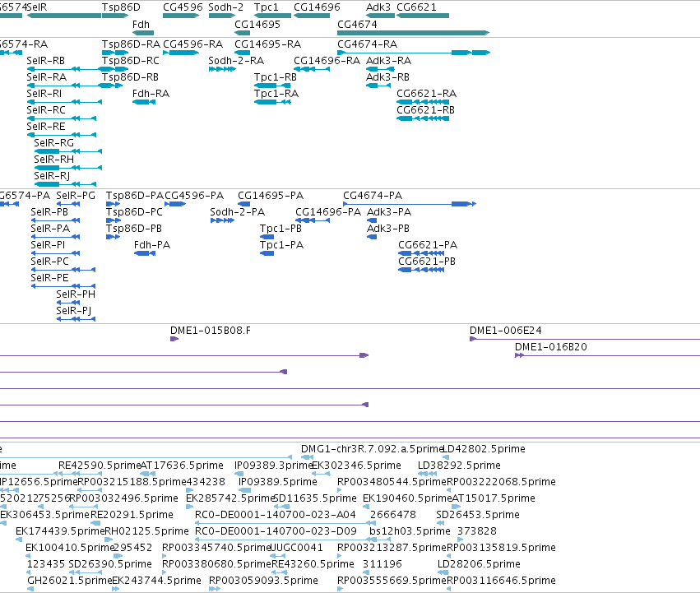Click the CG14695-RA label
This screenshot has height=593, width=700.
[x=268, y=44]
